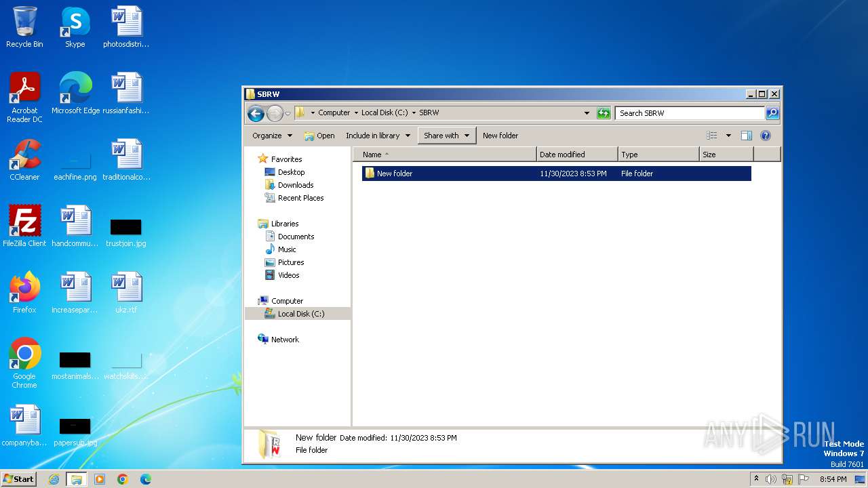
Task: Open the Start menu
Action: (19, 479)
